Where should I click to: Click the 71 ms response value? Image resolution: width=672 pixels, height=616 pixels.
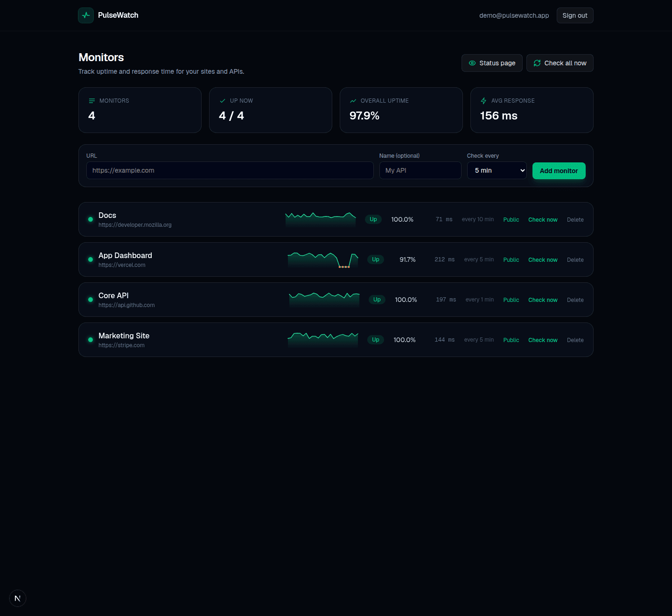(444, 219)
